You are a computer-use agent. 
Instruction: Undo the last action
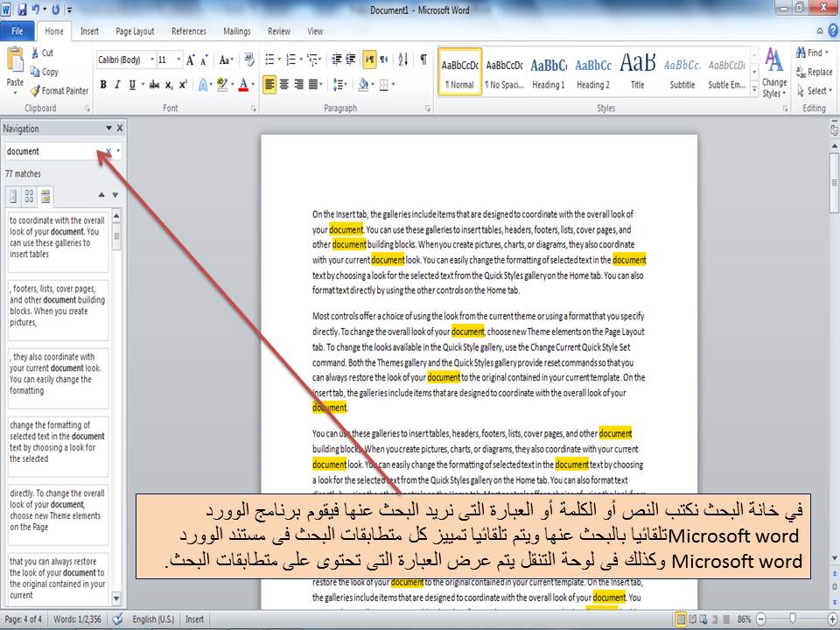(36, 9)
